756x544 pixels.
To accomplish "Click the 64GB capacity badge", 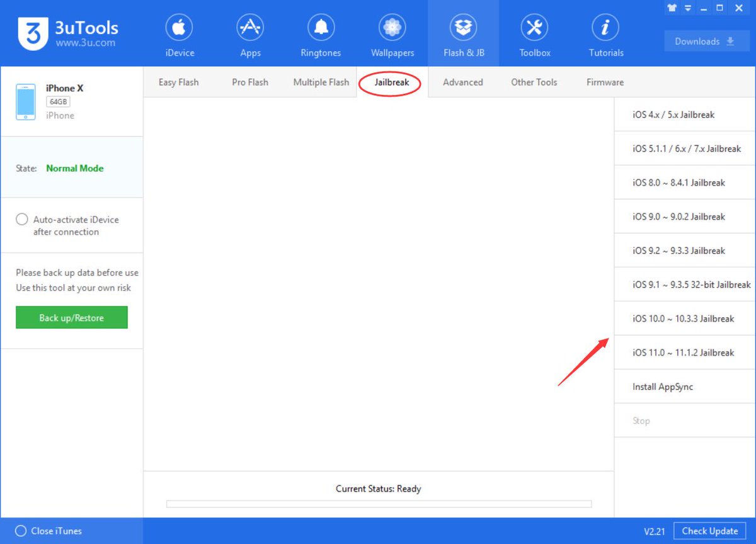I will coord(58,101).
